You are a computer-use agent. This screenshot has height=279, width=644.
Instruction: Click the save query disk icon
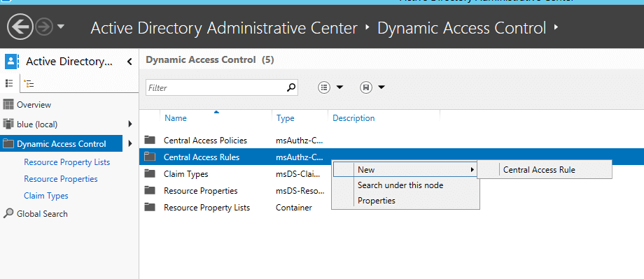pos(366,87)
